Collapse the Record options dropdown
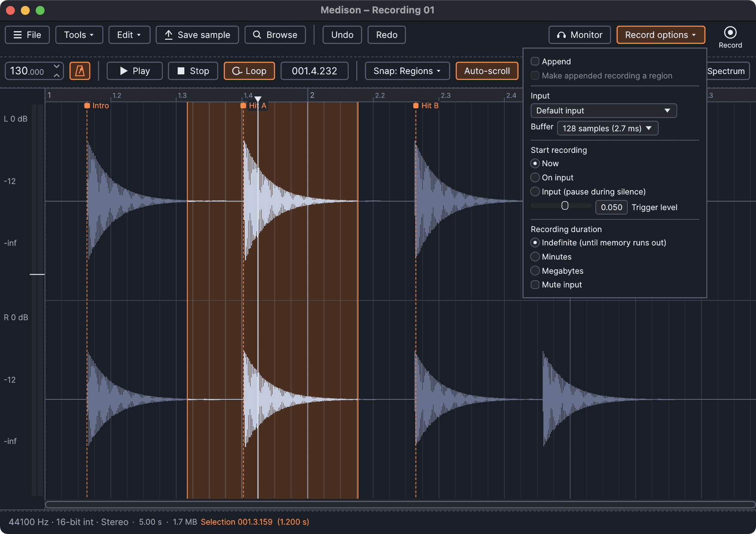Viewport: 756px width, 534px height. coord(660,35)
